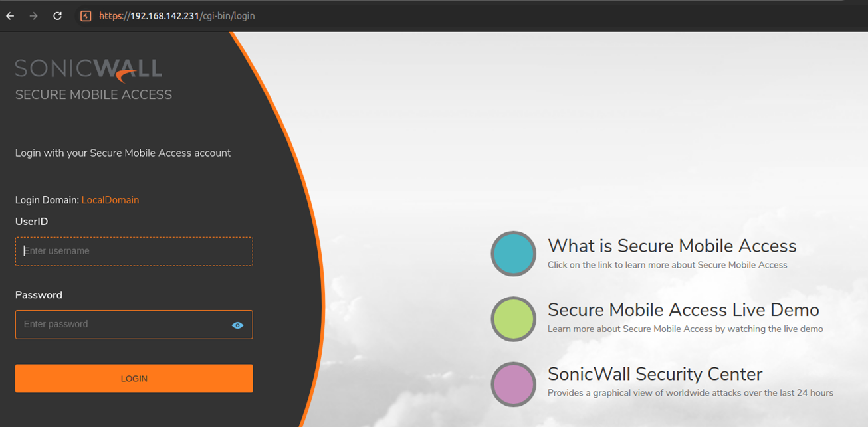
Task: Open Secure Mobile Access Live Demo link
Action: coord(683,310)
